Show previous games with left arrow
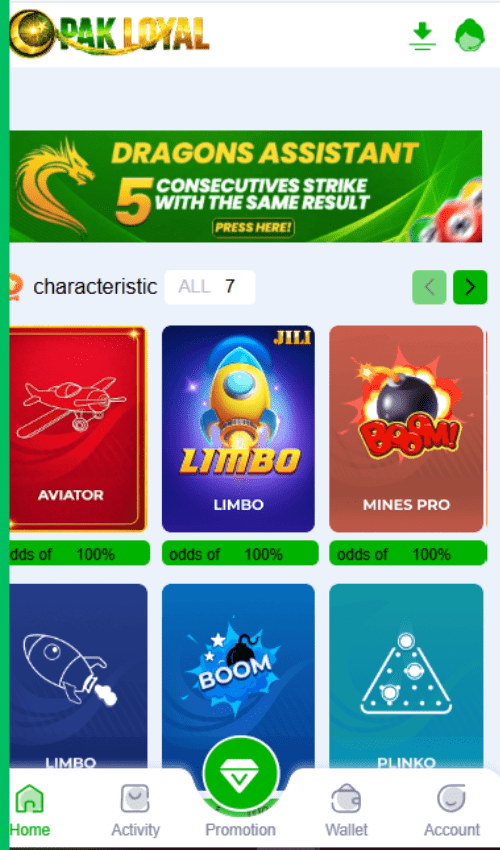 pos(430,287)
